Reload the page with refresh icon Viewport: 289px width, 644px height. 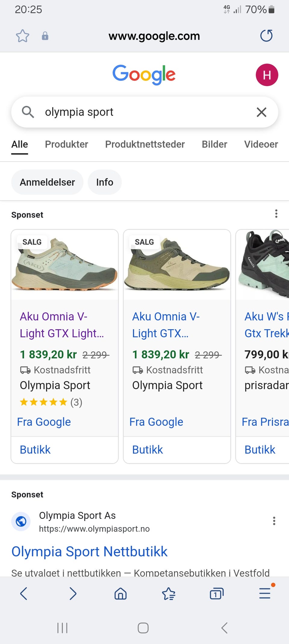point(266,36)
